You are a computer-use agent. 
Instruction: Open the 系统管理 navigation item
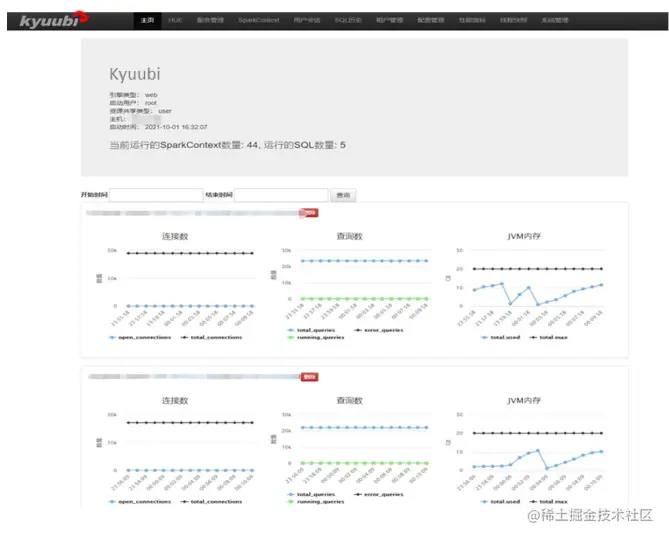[555, 20]
